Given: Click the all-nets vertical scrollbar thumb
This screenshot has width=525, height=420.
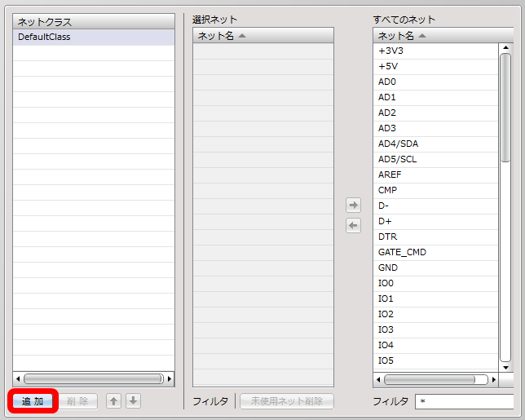Looking at the screenshot, I should coord(505,107).
